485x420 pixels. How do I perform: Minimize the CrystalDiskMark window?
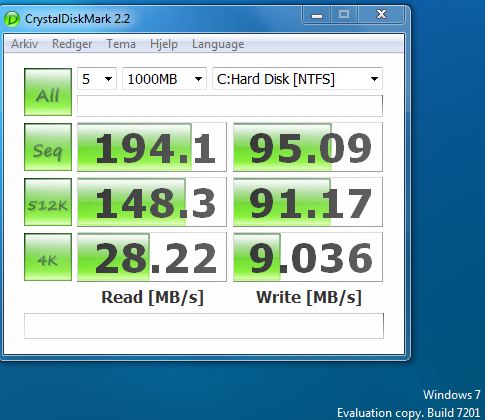click(317, 15)
